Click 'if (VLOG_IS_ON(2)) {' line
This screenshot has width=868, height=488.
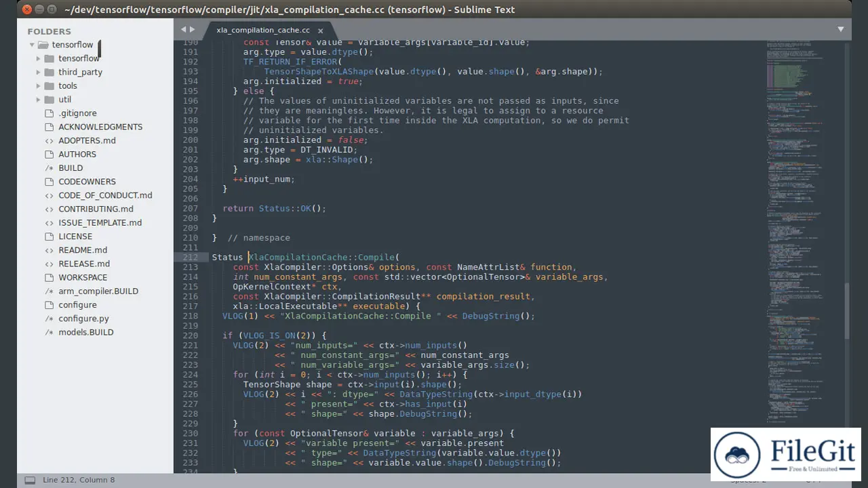[x=274, y=335]
